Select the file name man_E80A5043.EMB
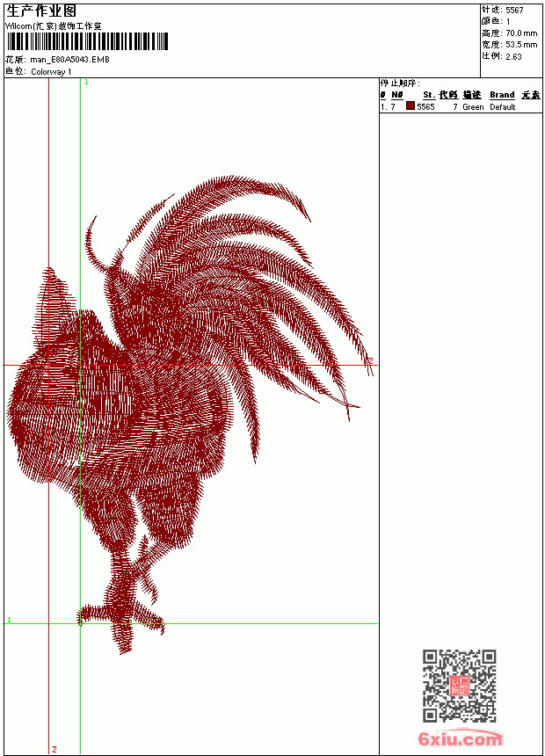This screenshot has height=756, width=545. click(x=70, y=60)
